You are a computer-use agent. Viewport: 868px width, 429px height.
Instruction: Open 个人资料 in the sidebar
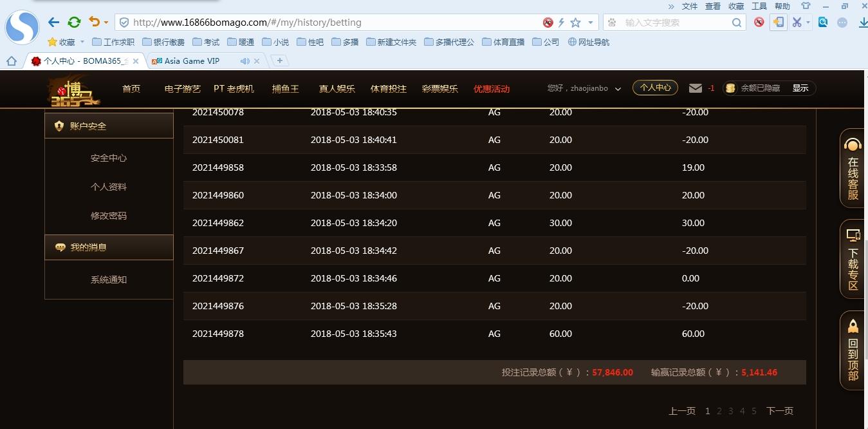click(x=109, y=187)
